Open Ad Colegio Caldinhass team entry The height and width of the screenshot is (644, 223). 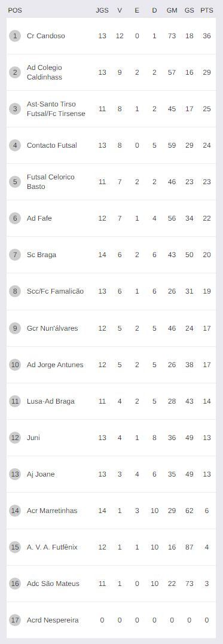tap(44, 72)
